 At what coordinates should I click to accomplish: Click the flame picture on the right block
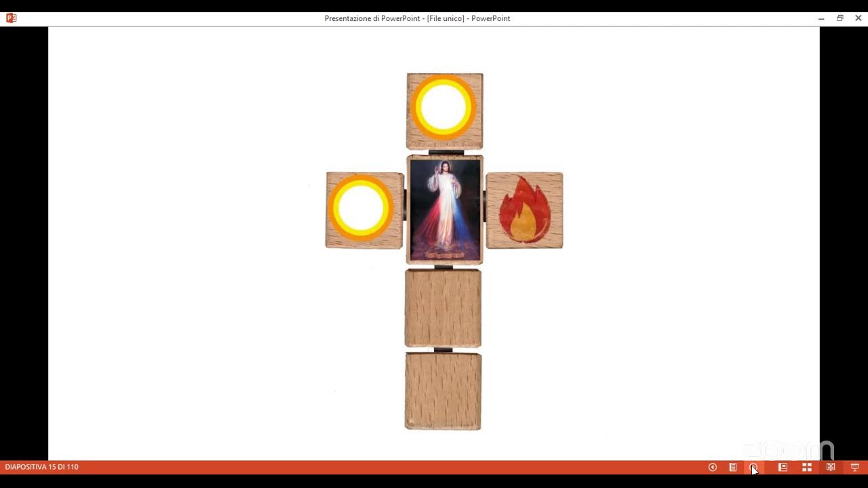[x=524, y=210]
